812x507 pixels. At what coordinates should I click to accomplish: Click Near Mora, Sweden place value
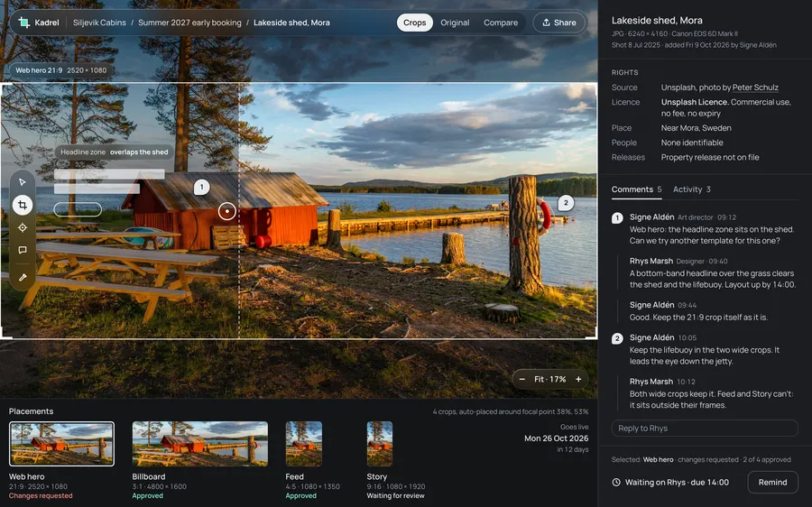point(696,128)
